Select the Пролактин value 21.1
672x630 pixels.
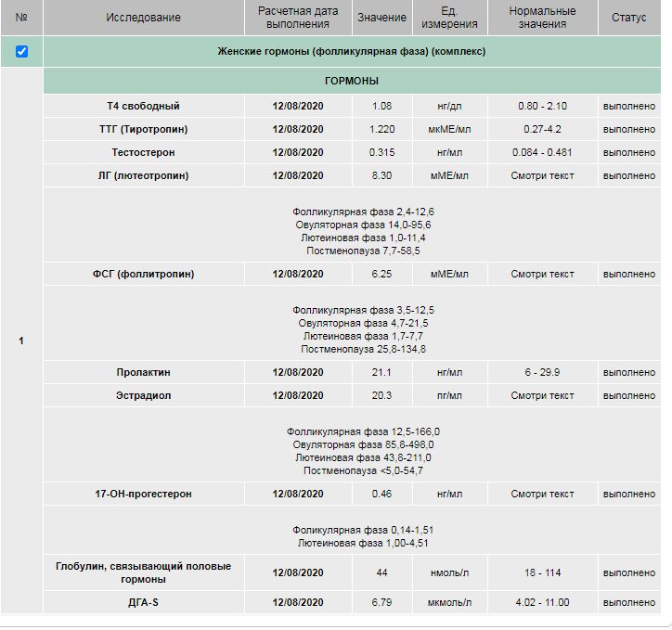tap(381, 372)
